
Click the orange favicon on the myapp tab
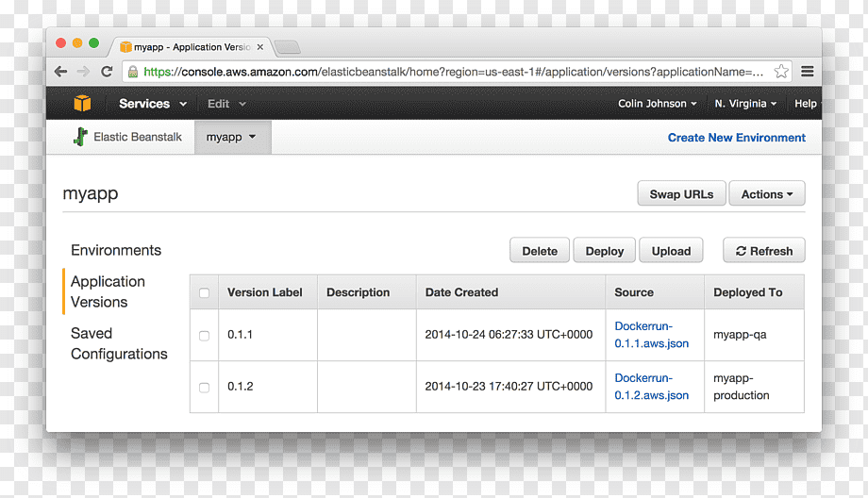(125, 47)
